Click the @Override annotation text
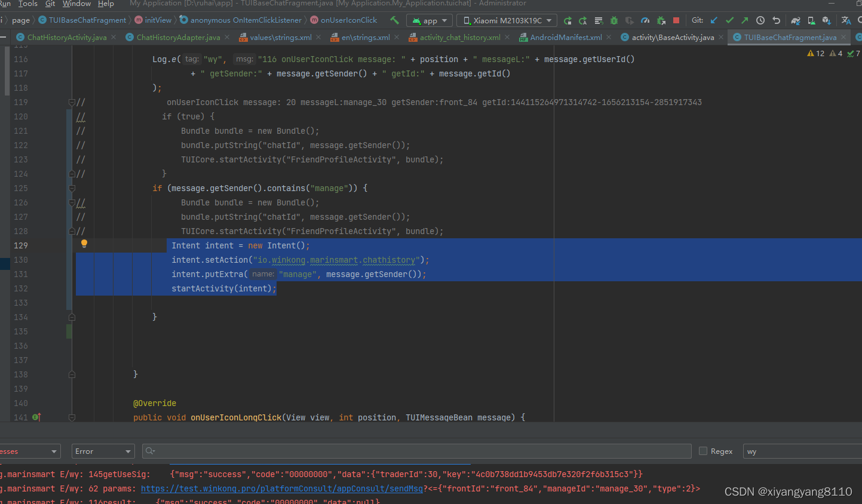The image size is (862, 504). pos(155,403)
